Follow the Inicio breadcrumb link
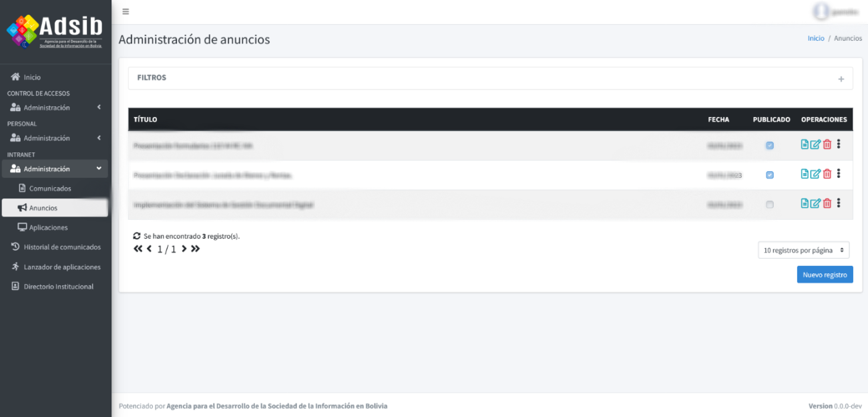 [816, 39]
